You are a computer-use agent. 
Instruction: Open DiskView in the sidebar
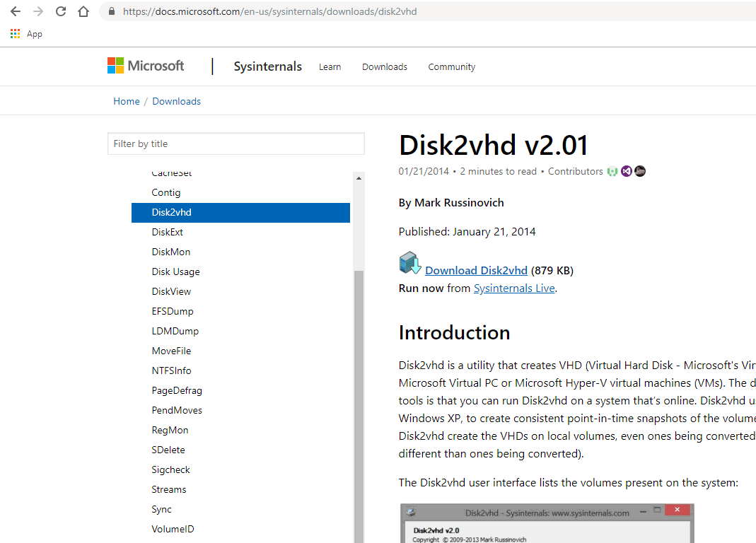[x=171, y=291]
